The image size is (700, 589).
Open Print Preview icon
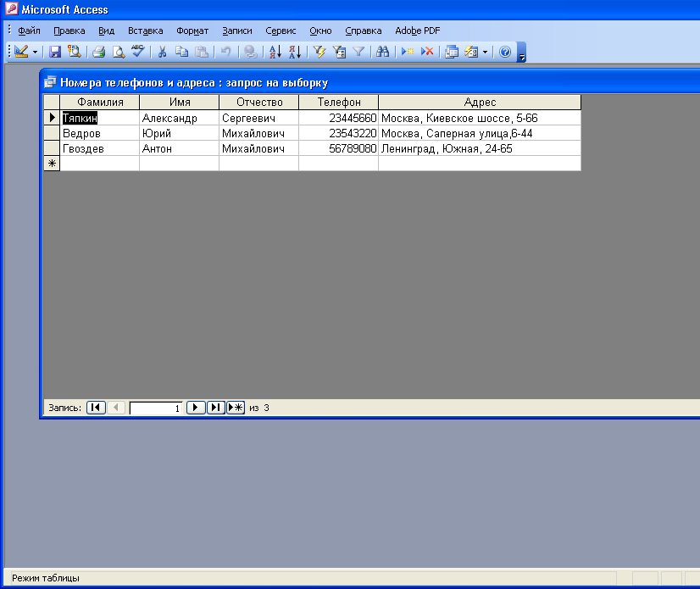[119, 52]
